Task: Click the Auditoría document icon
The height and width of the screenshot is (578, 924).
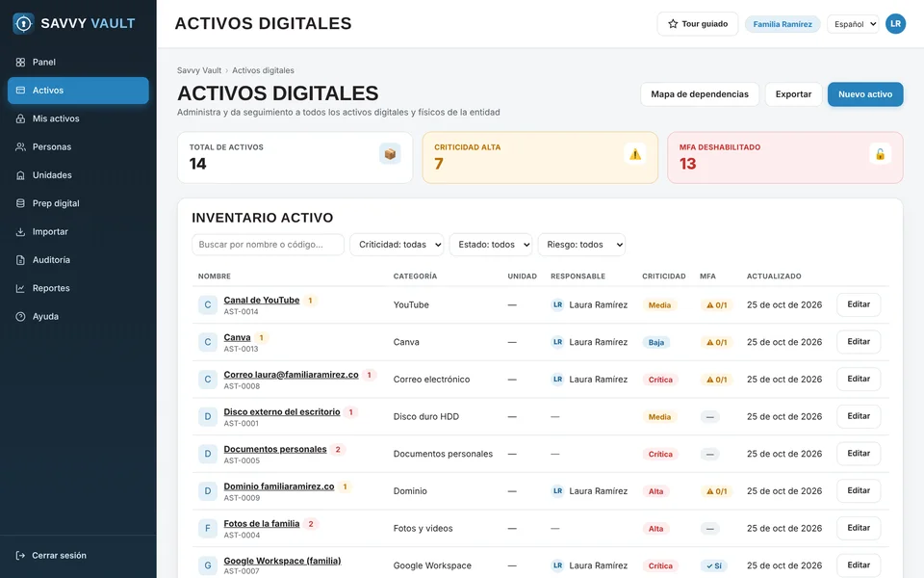Action: [20, 260]
